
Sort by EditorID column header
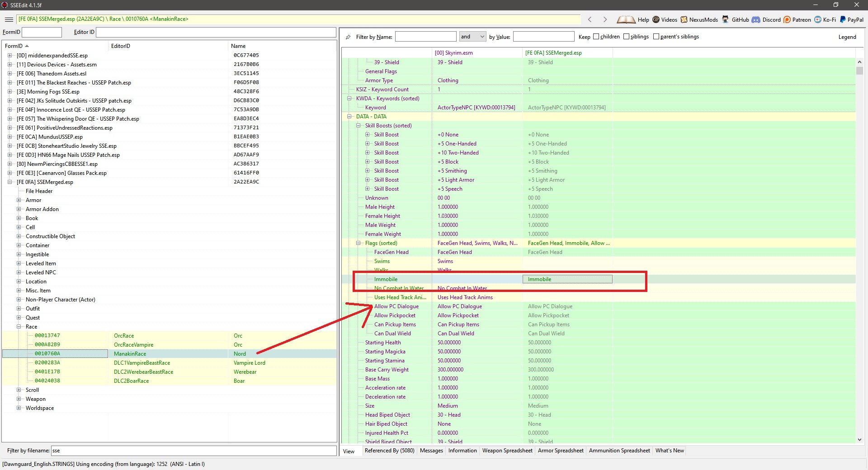(x=168, y=46)
